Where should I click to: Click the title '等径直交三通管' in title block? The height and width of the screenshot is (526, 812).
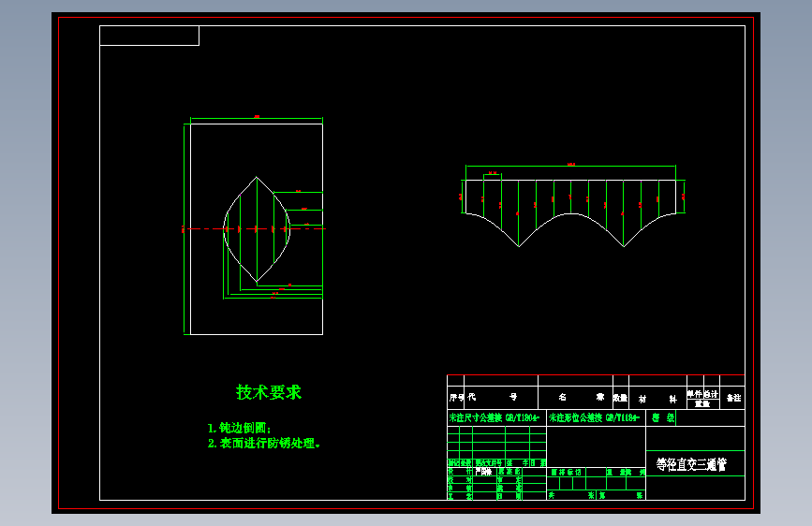pos(691,464)
